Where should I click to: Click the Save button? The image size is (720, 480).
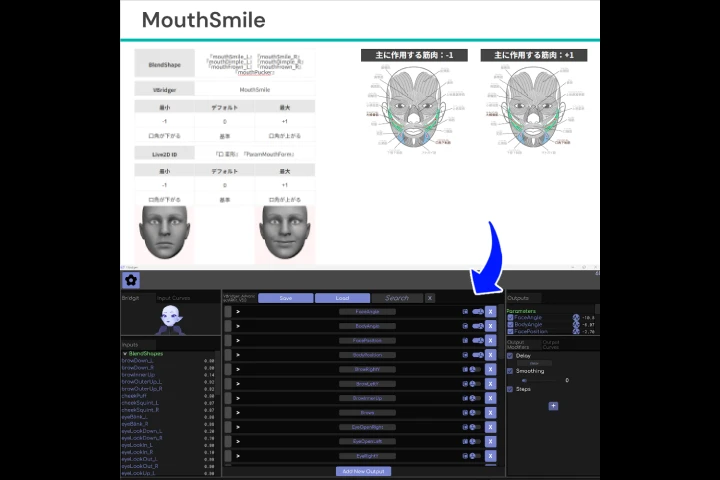286,298
